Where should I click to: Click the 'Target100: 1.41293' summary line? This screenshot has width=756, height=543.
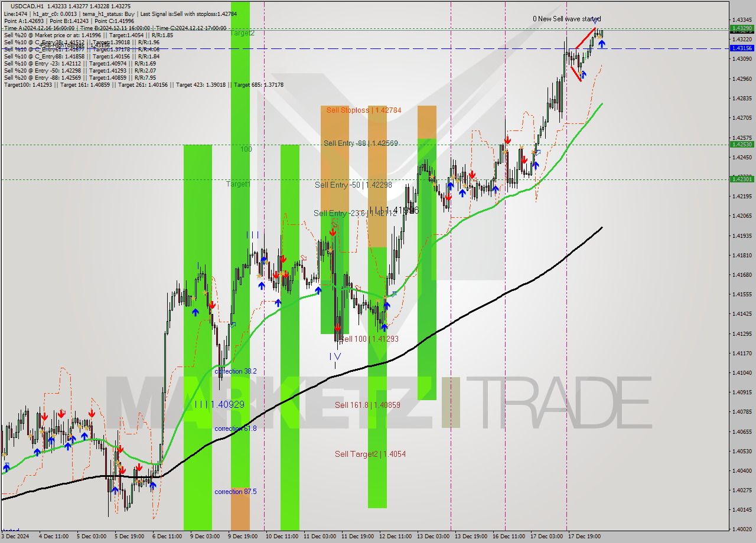(x=144, y=84)
